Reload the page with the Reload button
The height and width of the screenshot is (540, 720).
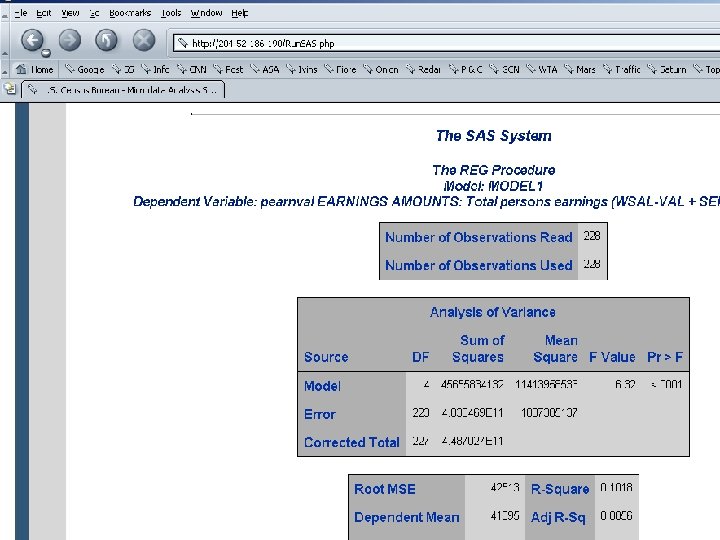click(x=106, y=40)
